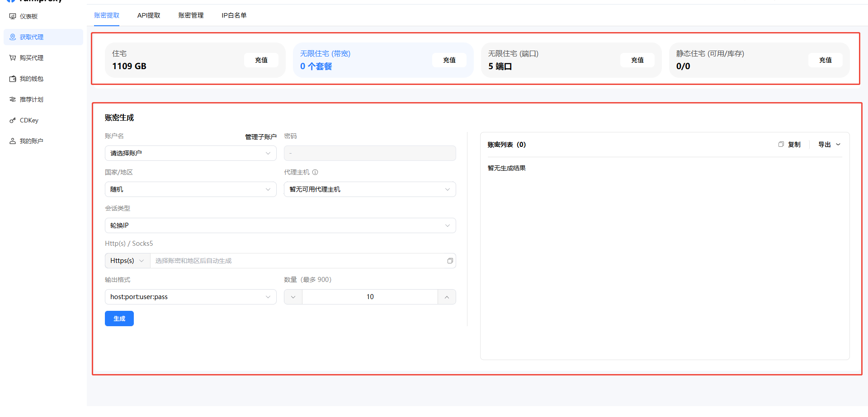Click the 我的账户 user icon
The width and height of the screenshot is (868, 417).
[13, 141]
